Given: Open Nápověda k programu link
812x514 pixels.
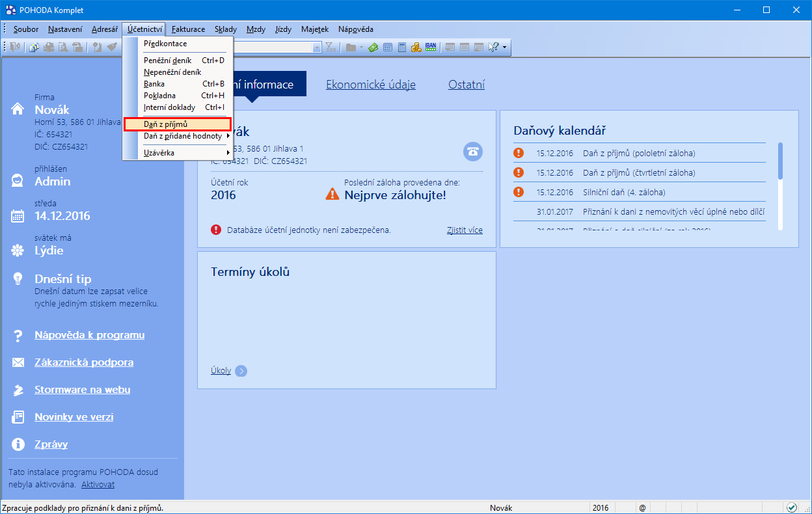Looking at the screenshot, I should [x=90, y=335].
